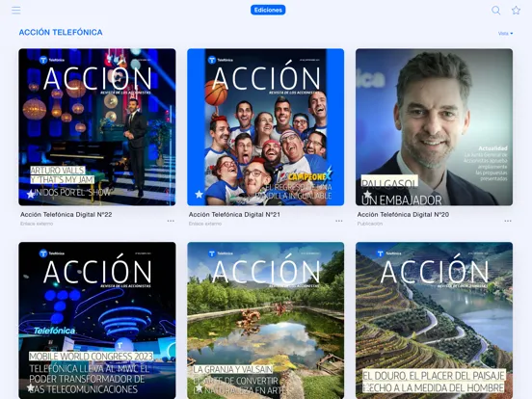
Task: Click 'Enlace externo' under Nº21
Action: point(205,224)
